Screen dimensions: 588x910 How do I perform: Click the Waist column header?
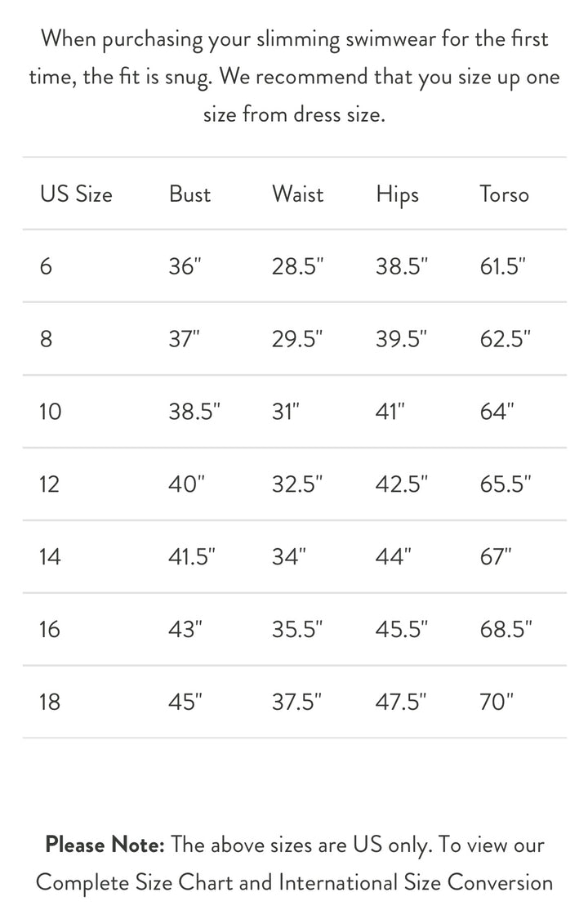[297, 194]
